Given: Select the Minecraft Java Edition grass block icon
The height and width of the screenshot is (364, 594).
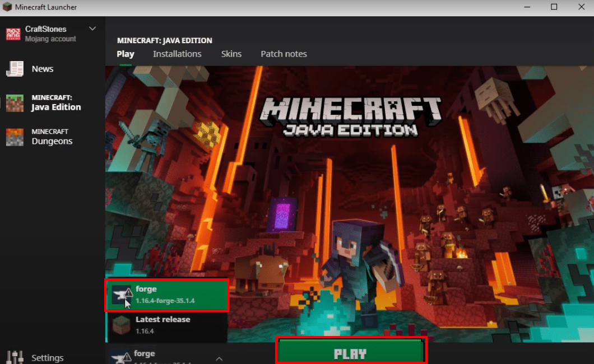Looking at the screenshot, I should tap(15, 103).
